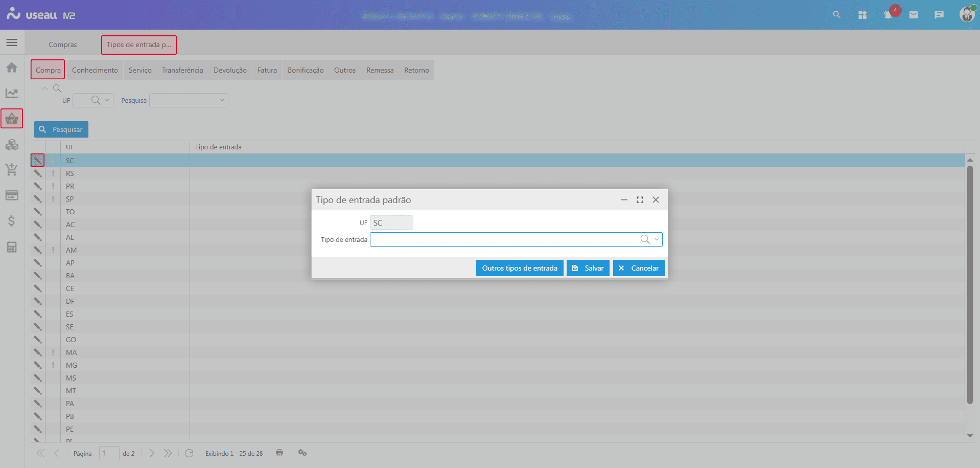Click the Salvar button
This screenshot has width=980, height=468.
[x=588, y=268]
